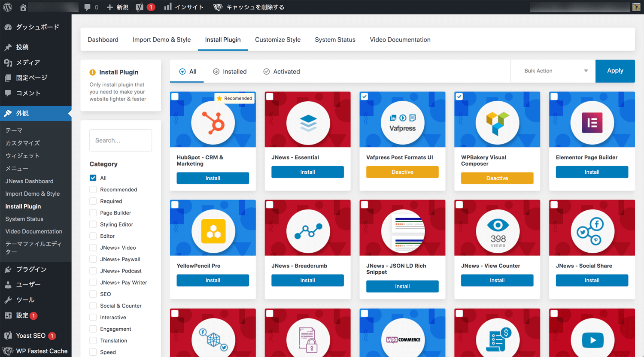Viewport: 644px width, 357px height.
Task: Install the JNews - JSON LD Rich Snippet
Action: pos(402,287)
